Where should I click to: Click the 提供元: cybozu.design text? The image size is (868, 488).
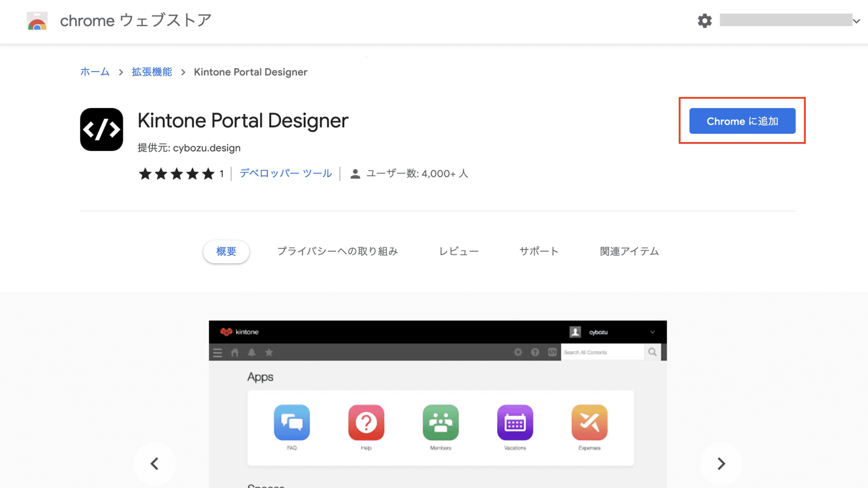[x=189, y=148]
